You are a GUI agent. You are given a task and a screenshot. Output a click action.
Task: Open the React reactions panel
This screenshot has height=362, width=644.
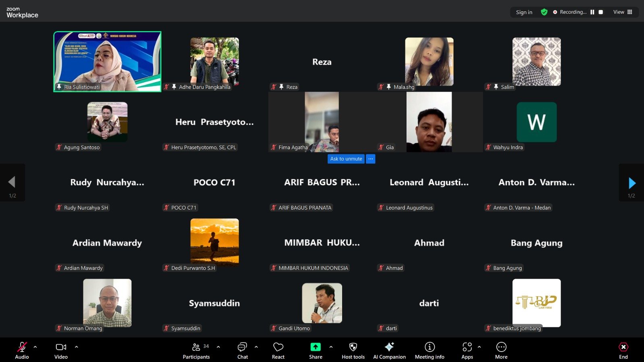[278, 346]
